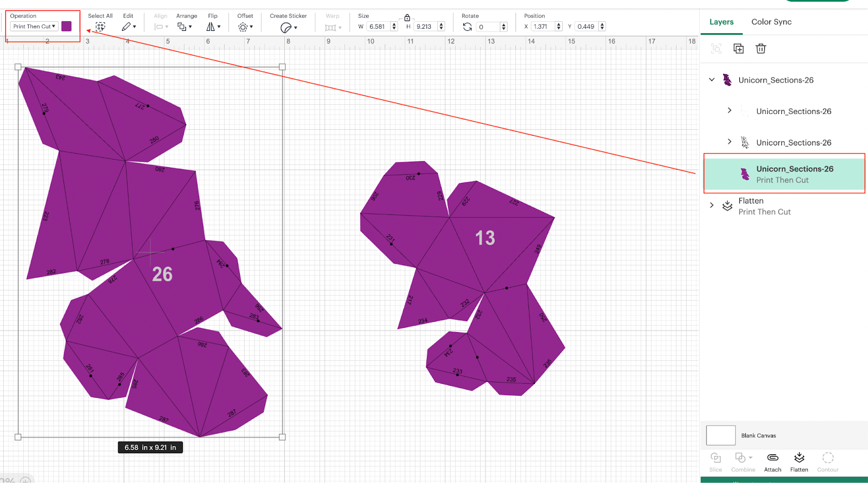
Task: Select the top Unicorn_Sections-26 group layer
Action: click(776, 80)
